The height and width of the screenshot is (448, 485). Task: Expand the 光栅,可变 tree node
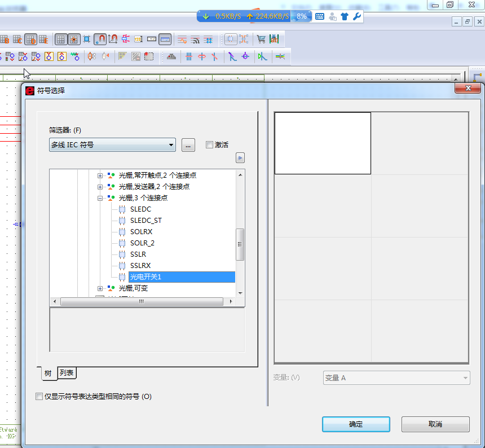100,288
